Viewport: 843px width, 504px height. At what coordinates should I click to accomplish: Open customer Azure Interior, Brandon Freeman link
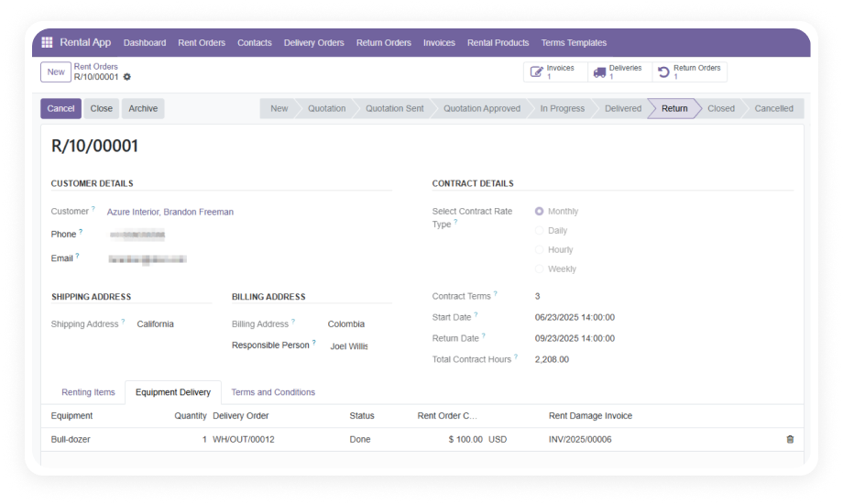coord(170,212)
